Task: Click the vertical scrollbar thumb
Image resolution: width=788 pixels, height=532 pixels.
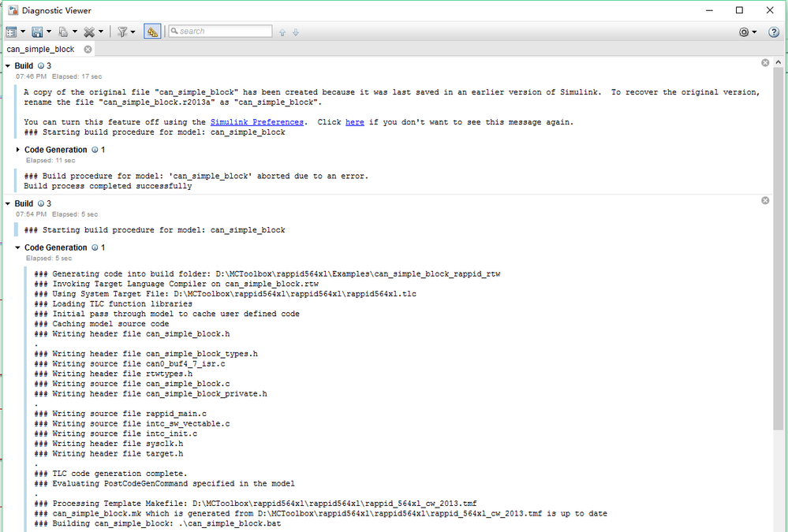Action: [779, 249]
